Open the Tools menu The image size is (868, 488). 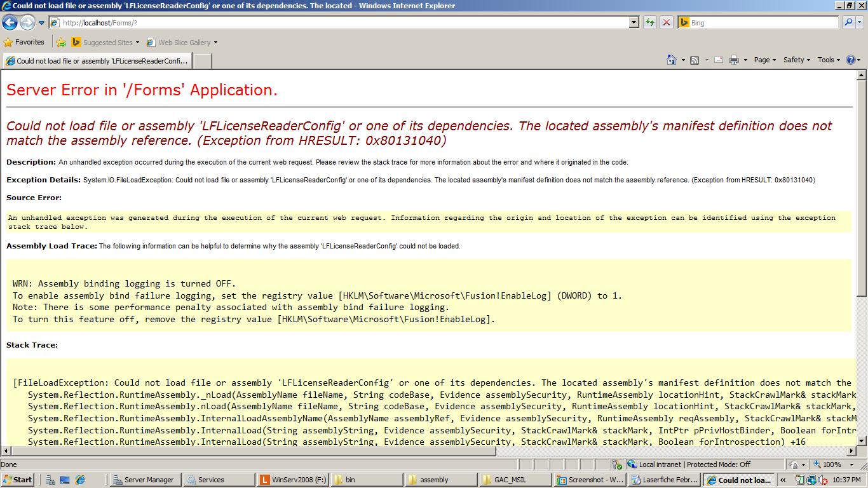[x=828, y=60]
